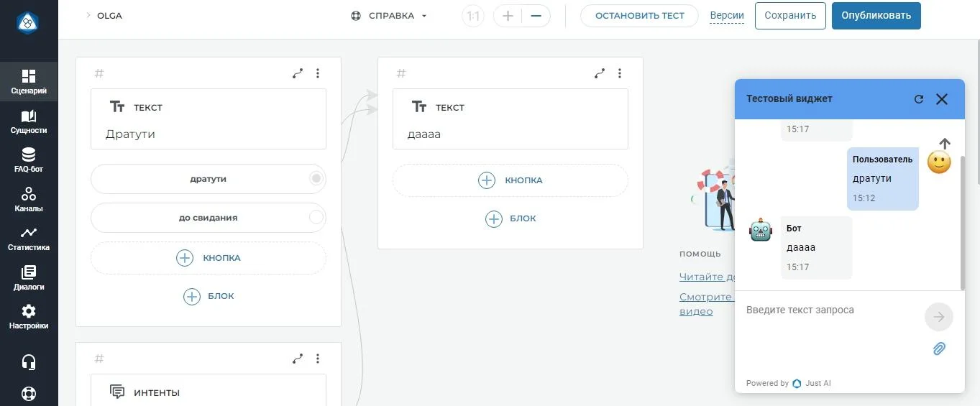Screen dimensions: 980x406
Task: Click the headset support icon
Action: tap(29, 362)
